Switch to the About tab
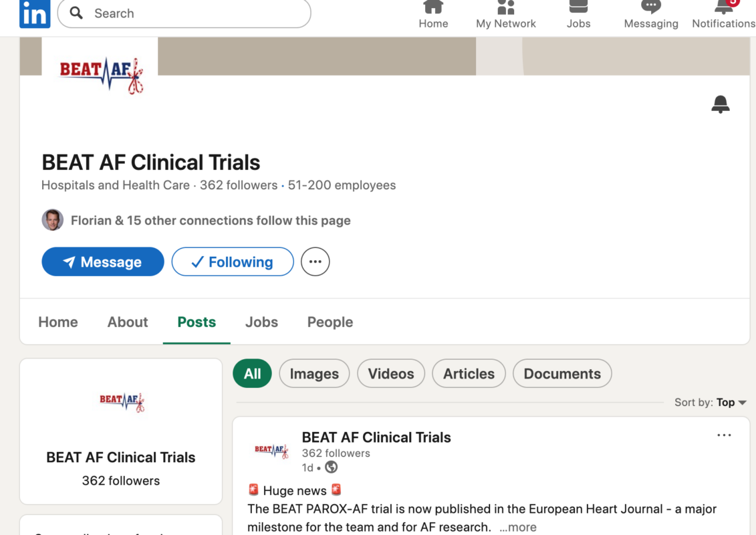The image size is (756, 535). [x=128, y=322]
